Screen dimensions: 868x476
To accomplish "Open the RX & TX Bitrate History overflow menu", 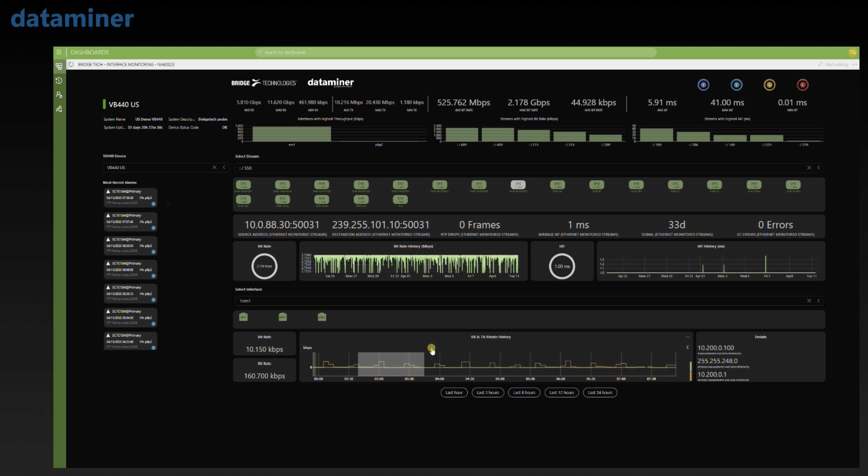I will [x=687, y=337].
